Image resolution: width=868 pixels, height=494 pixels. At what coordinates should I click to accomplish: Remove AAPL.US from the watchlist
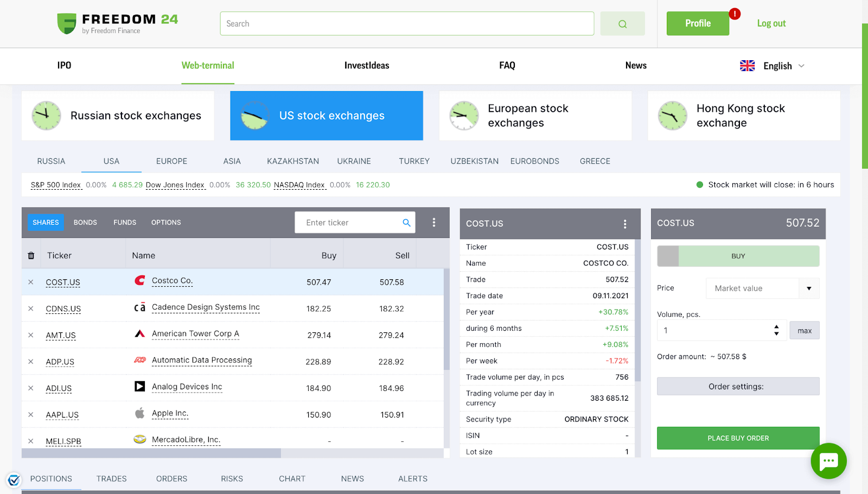(x=31, y=415)
